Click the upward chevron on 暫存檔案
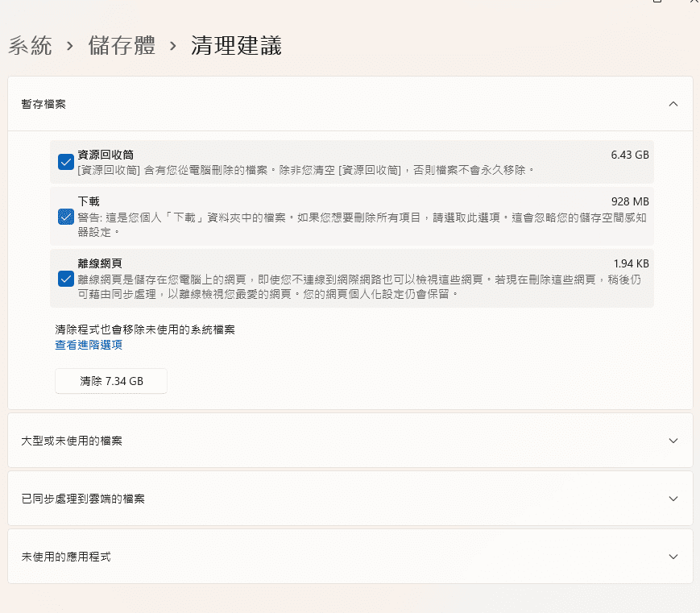 coord(673,104)
